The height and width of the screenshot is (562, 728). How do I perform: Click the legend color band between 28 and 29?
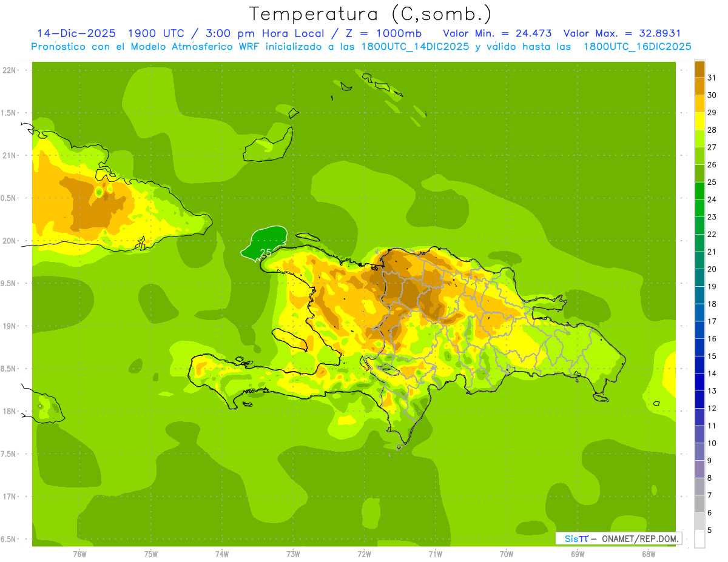pyautogui.click(x=699, y=121)
